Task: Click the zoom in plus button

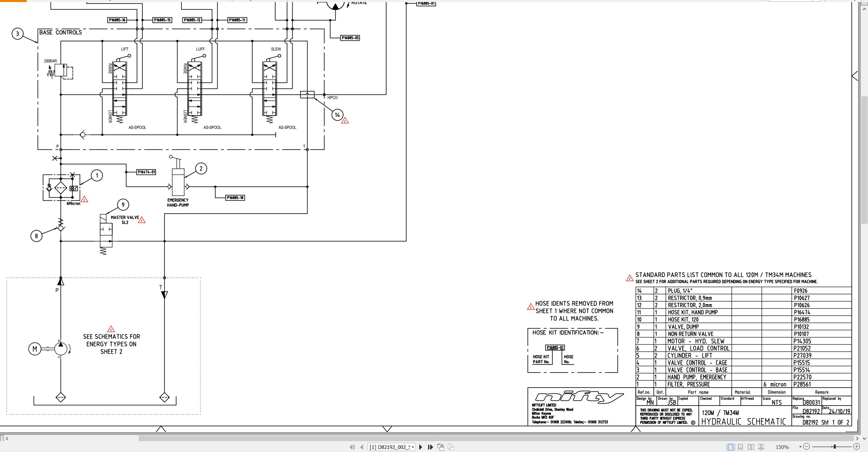Action: coord(856,447)
